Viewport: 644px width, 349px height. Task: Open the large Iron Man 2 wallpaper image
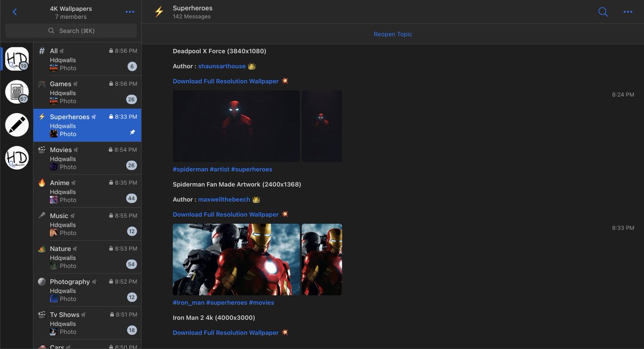pyautogui.click(x=236, y=259)
